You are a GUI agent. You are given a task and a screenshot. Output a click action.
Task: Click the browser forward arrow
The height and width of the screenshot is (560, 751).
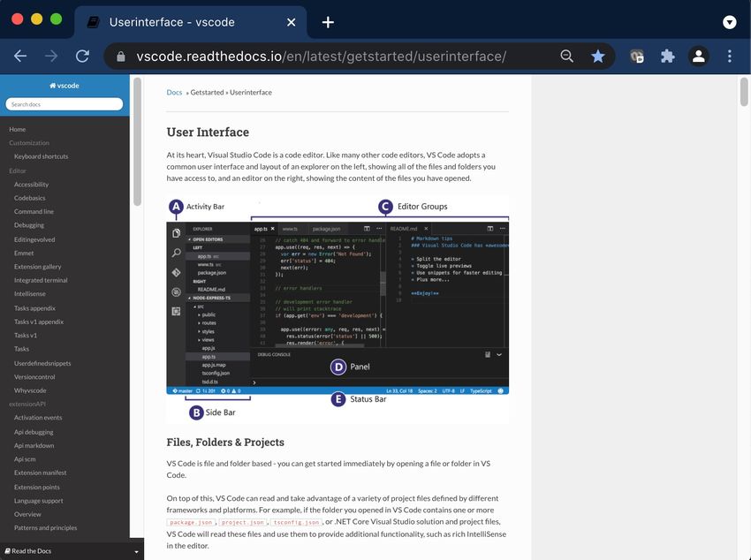pyautogui.click(x=51, y=56)
